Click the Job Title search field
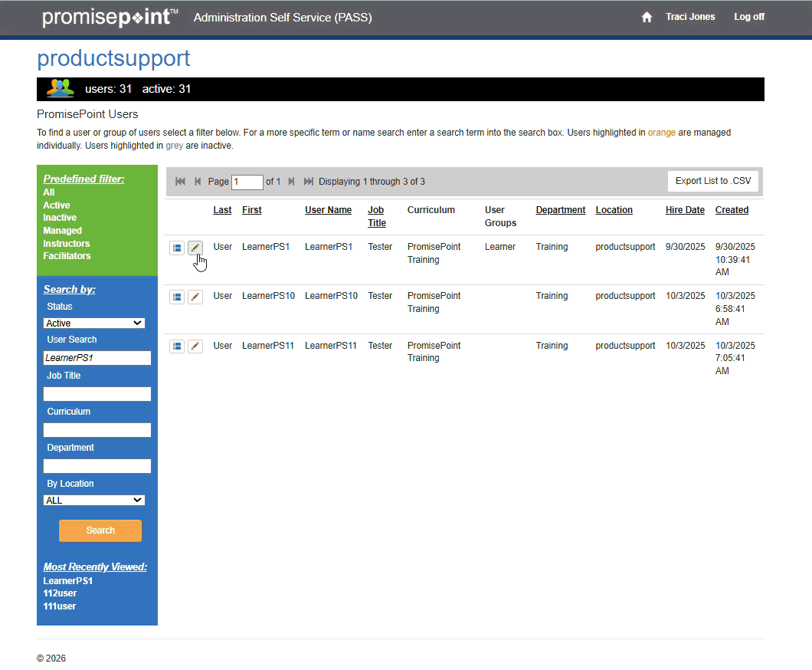Image resolution: width=812 pixels, height=670 pixels. pos(97,394)
